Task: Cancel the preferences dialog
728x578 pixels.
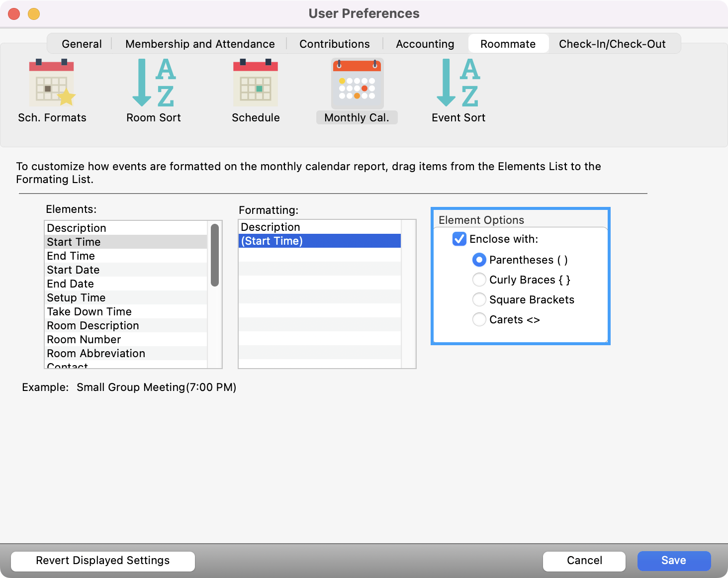Action: (584, 561)
